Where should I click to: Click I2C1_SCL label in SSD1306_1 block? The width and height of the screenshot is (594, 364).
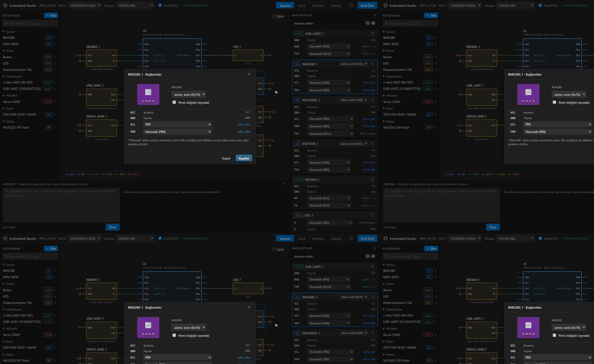click(x=369, y=163)
